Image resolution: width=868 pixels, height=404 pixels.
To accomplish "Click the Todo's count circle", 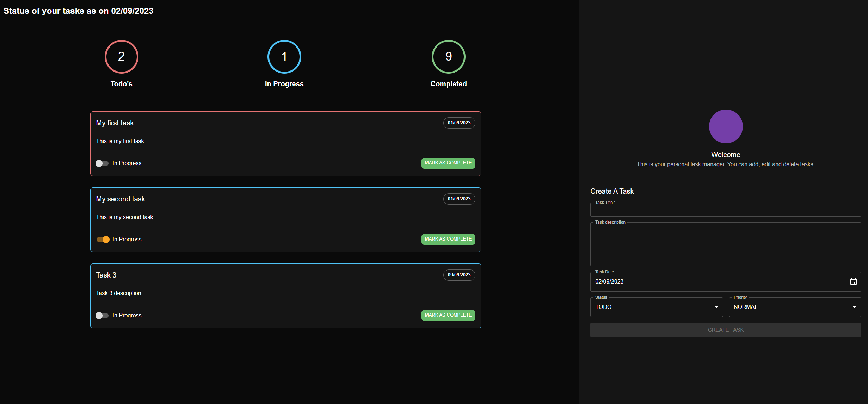I will [x=121, y=57].
